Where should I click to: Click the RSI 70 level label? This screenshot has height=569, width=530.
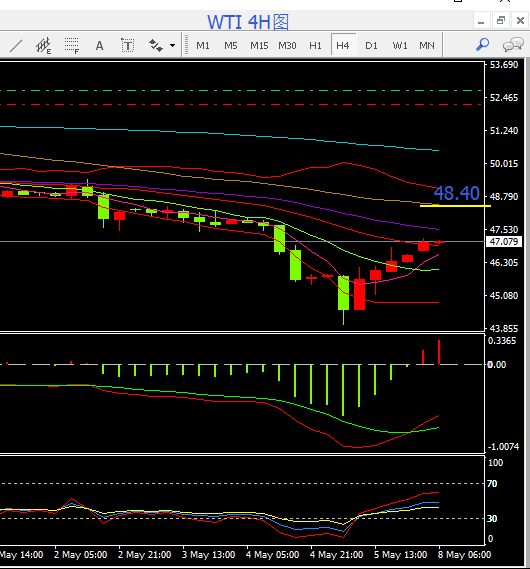coord(492,484)
